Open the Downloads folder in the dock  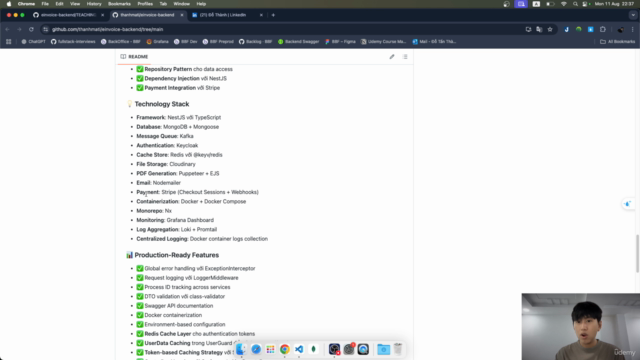coord(383,349)
